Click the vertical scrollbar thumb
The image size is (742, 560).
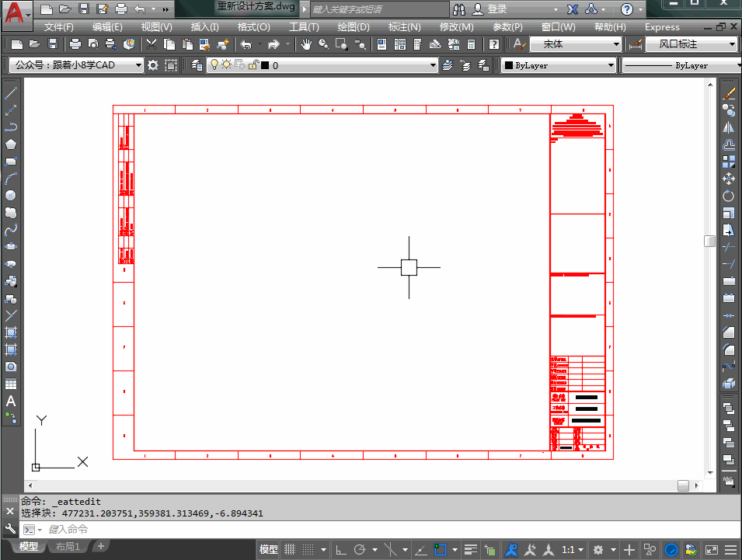(709, 242)
